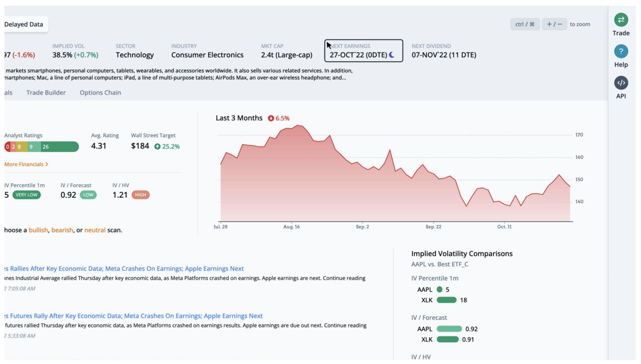This screenshot has height=364, width=641.
Task: Switch to the Trade Builder tab
Action: (46, 92)
